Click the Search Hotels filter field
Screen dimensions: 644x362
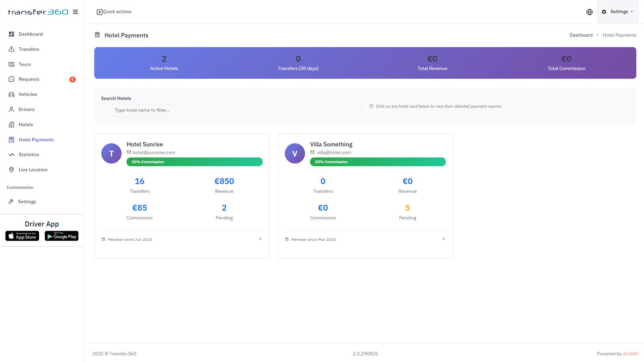231,110
